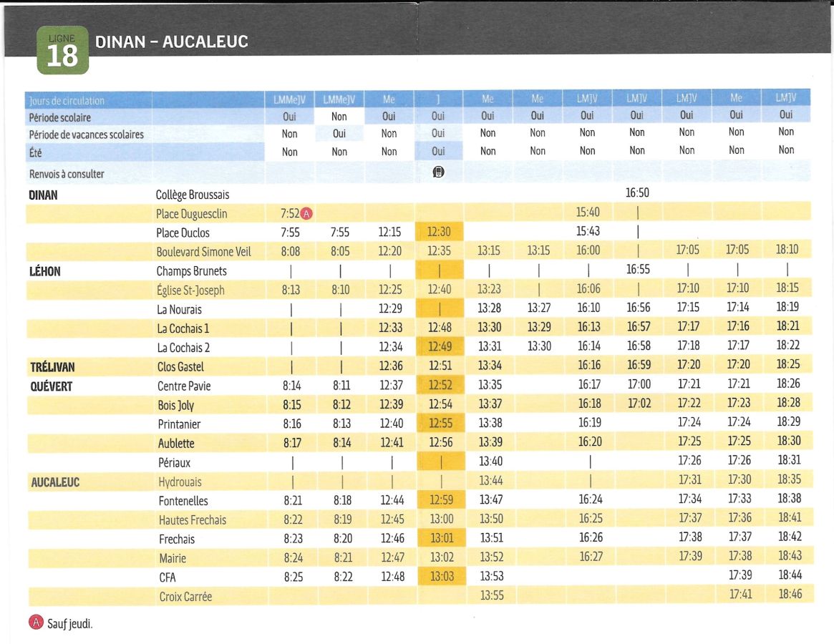
Task: Click the 7:52 time at Place Duguesclin
Action: coord(290,214)
